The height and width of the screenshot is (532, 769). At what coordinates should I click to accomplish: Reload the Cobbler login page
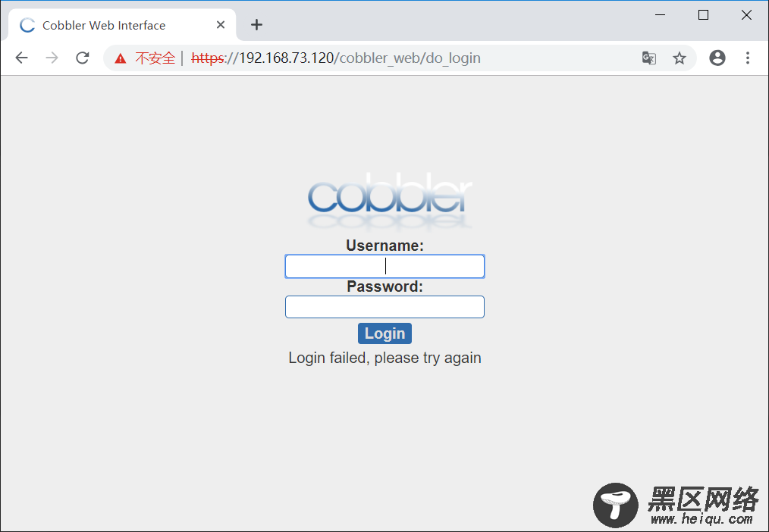coord(83,58)
